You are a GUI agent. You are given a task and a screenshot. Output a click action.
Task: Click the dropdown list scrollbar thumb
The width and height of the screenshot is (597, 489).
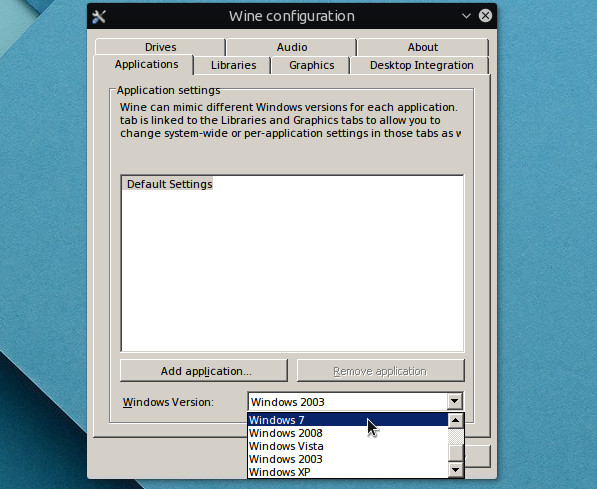(455, 453)
